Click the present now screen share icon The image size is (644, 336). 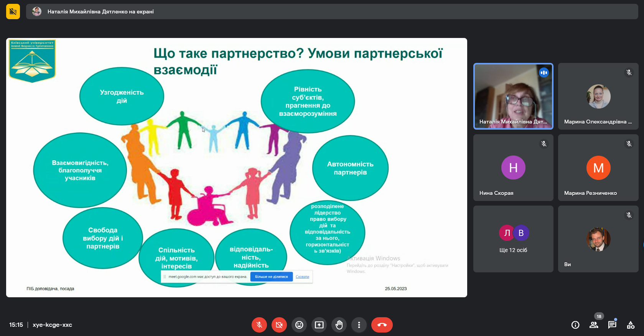coord(319,325)
